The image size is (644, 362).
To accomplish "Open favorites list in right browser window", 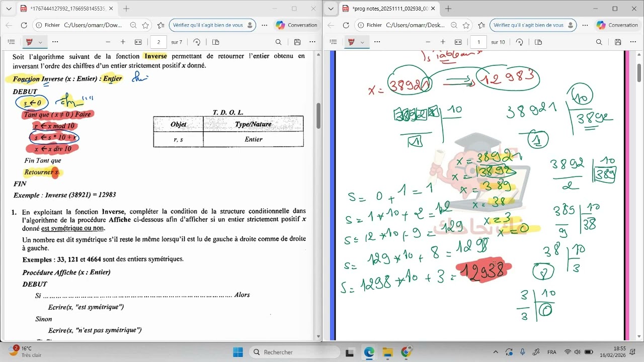I will pyautogui.click(x=481, y=25).
